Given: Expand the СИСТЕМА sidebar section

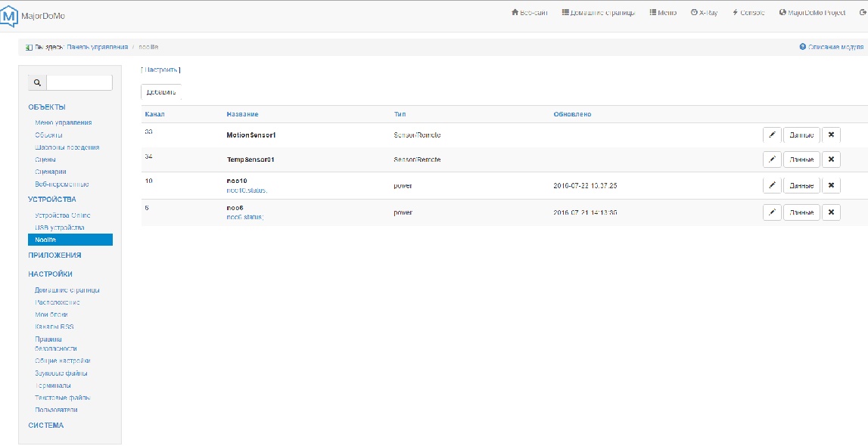Looking at the screenshot, I should (46, 426).
